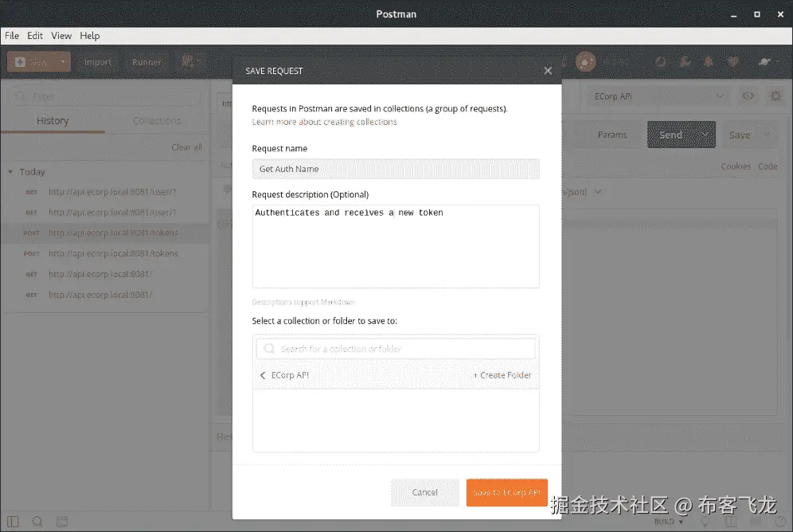Click the Filter search box in sidebar
793x532 pixels.
(105, 96)
